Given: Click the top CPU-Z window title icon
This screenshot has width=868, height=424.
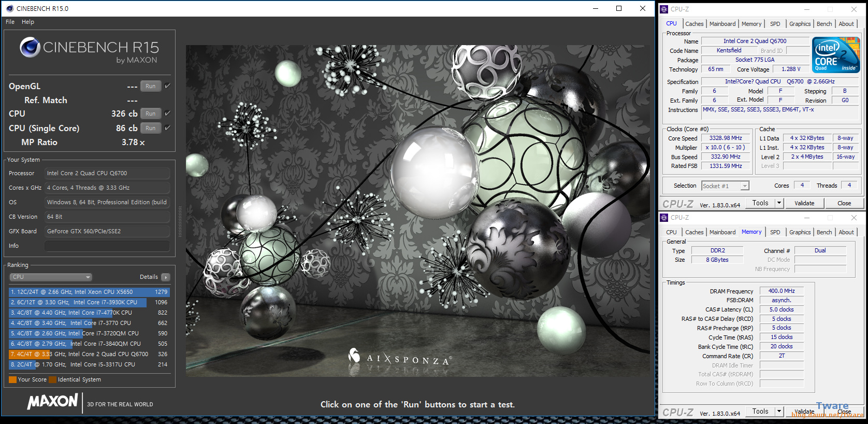Looking at the screenshot, I should tap(664, 9).
